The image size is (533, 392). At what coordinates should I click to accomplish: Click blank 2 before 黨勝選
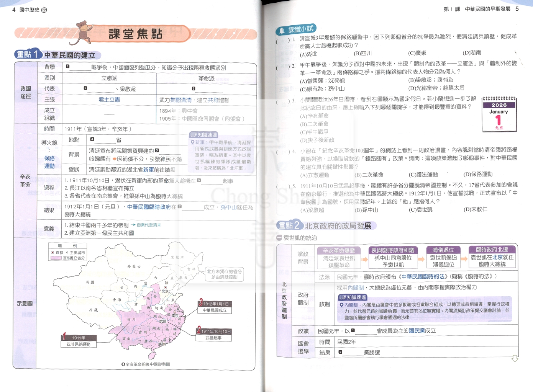coord(351,353)
